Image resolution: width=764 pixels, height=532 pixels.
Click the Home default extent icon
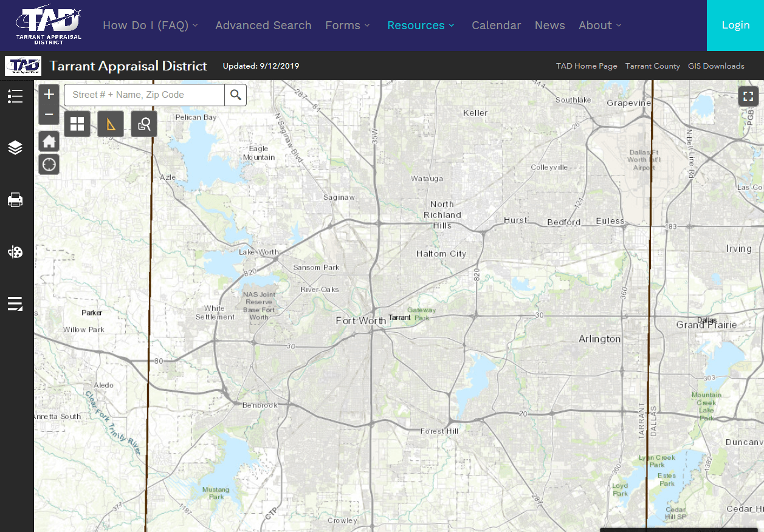click(49, 141)
